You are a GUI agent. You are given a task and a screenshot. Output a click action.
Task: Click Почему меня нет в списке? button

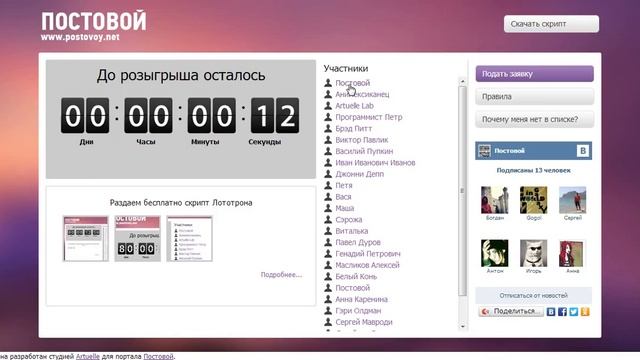coord(534,120)
